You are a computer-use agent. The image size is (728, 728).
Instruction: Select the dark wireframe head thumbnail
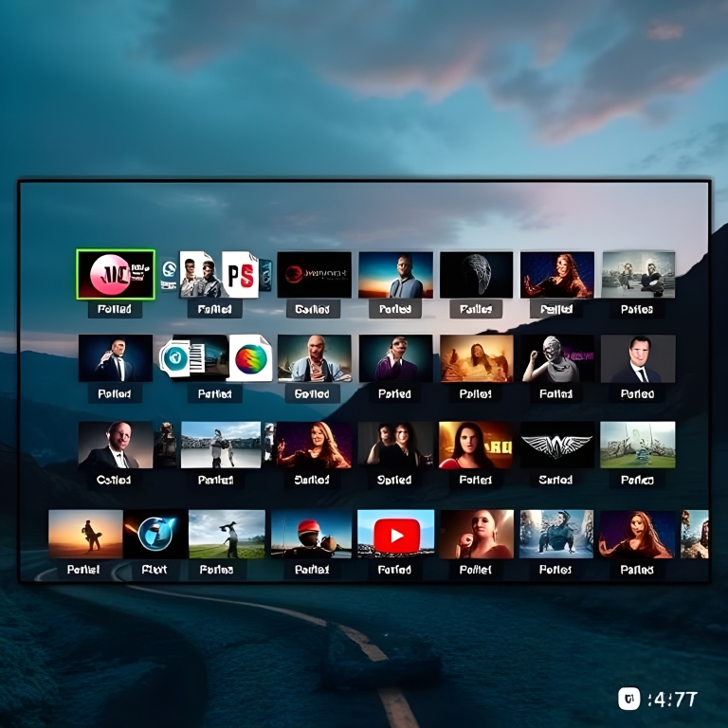coord(477,274)
